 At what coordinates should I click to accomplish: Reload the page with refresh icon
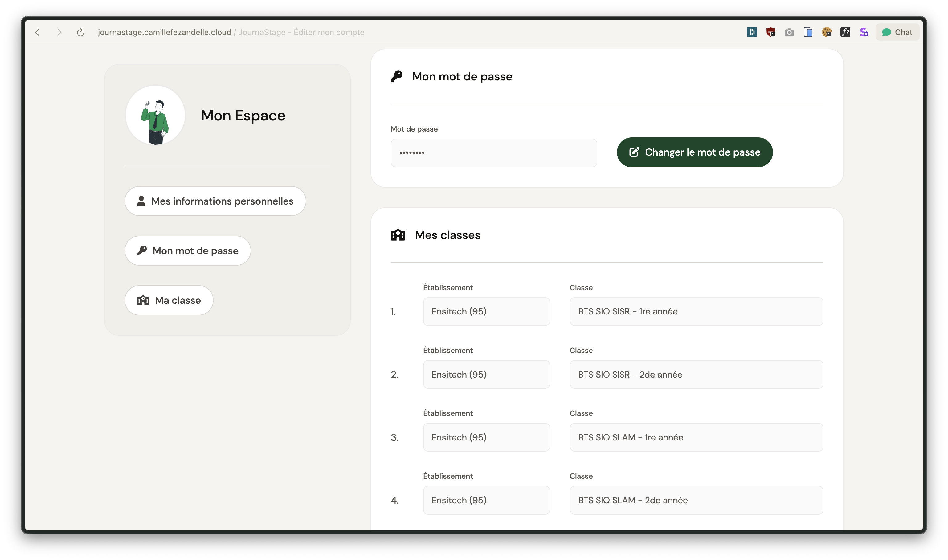point(80,32)
